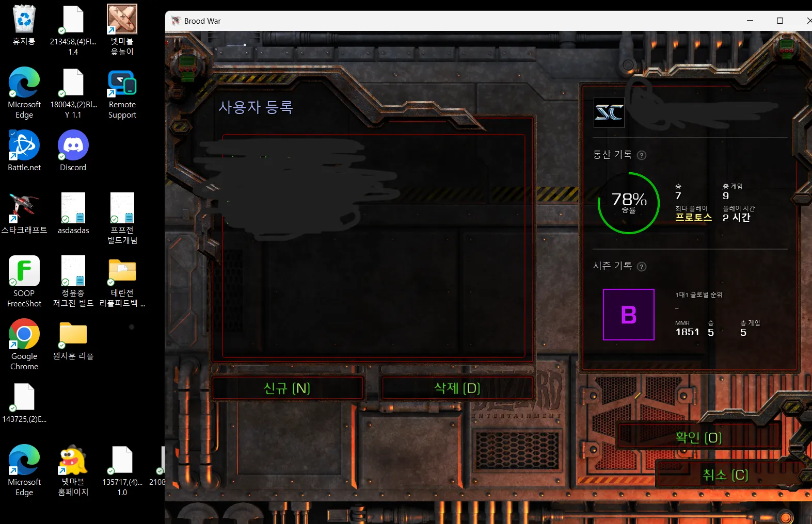Cancel with the 취소 (C) button
812x524 pixels.
coord(725,474)
